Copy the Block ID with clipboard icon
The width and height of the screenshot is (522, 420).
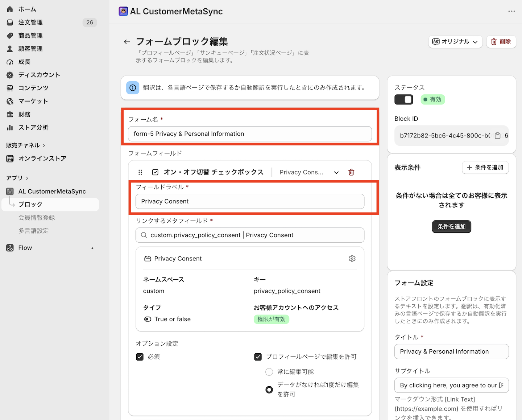[498, 136]
